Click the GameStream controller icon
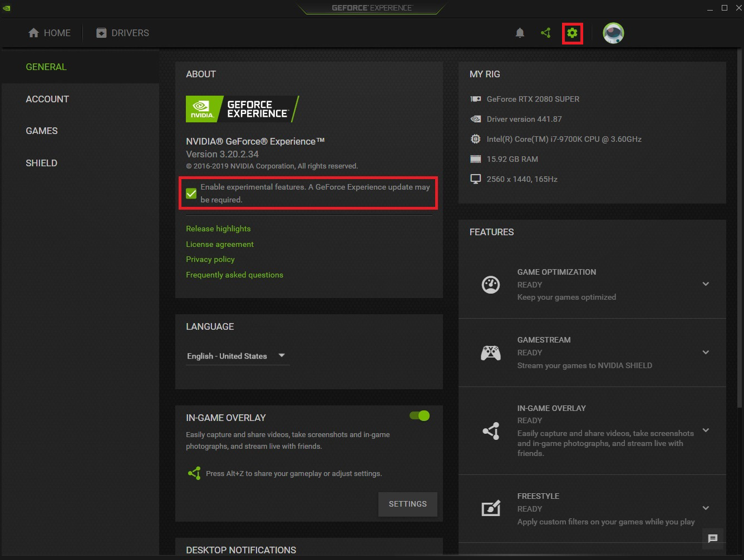Screen dimensions: 744x560 [x=491, y=353]
